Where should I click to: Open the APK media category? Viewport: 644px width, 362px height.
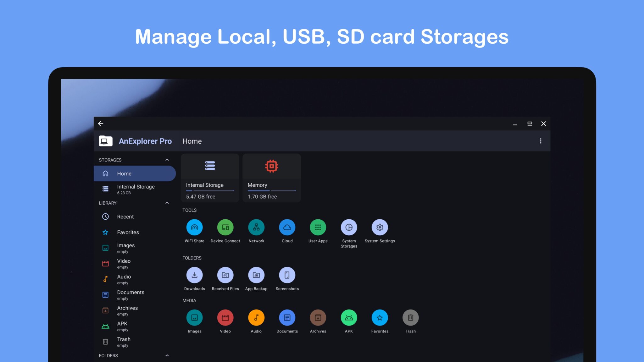[x=349, y=317]
